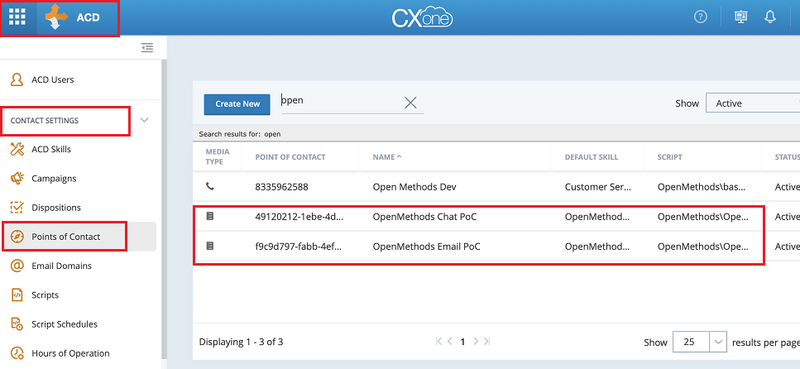Viewport: 800px width, 369px height.
Task: Open the help question mark icon
Action: tap(701, 17)
